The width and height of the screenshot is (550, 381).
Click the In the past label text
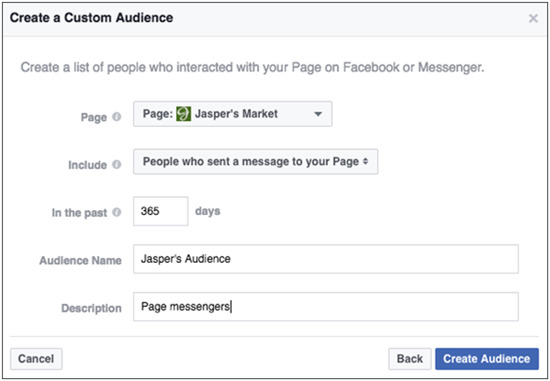click(x=79, y=213)
